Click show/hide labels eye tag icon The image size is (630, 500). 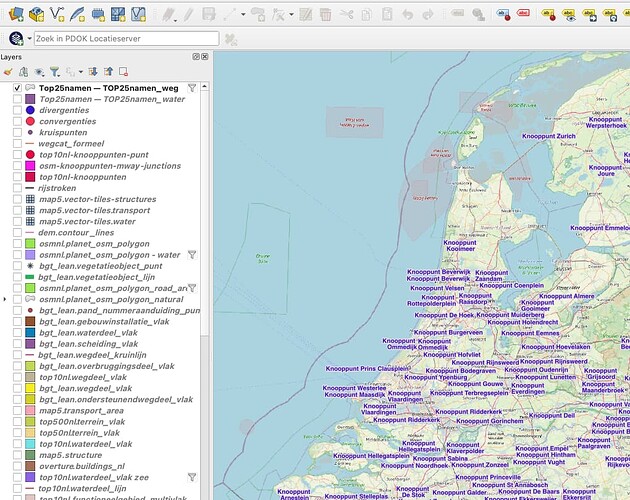click(x=569, y=14)
